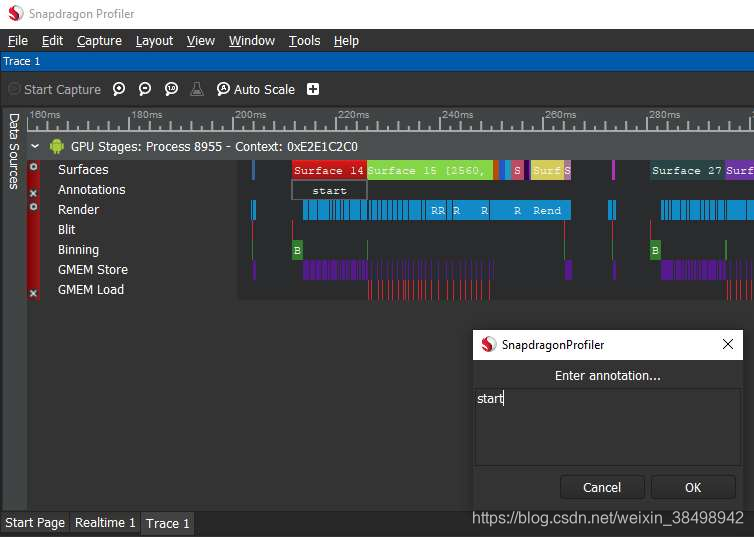Select the green Surface 15 block
Image resolution: width=754 pixels, height=537 pixels.
(429, 170)
